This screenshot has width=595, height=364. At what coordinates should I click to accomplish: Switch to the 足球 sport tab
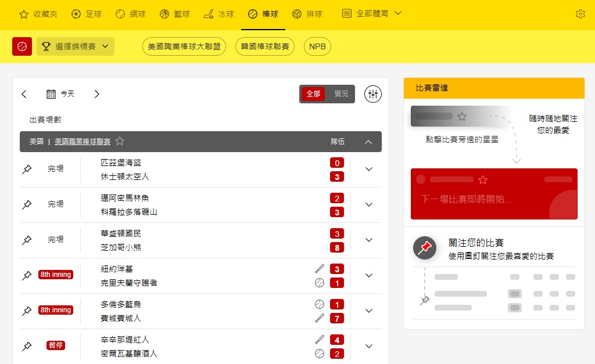coord(87,14)
